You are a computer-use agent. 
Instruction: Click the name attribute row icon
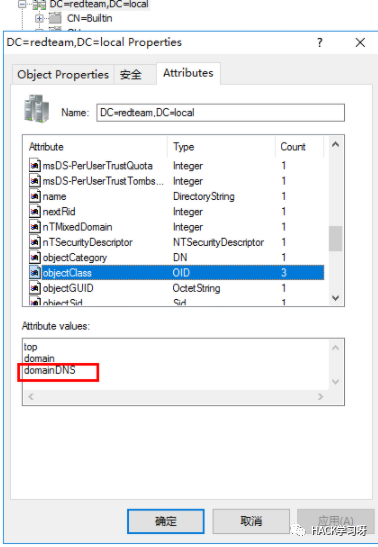35,196
